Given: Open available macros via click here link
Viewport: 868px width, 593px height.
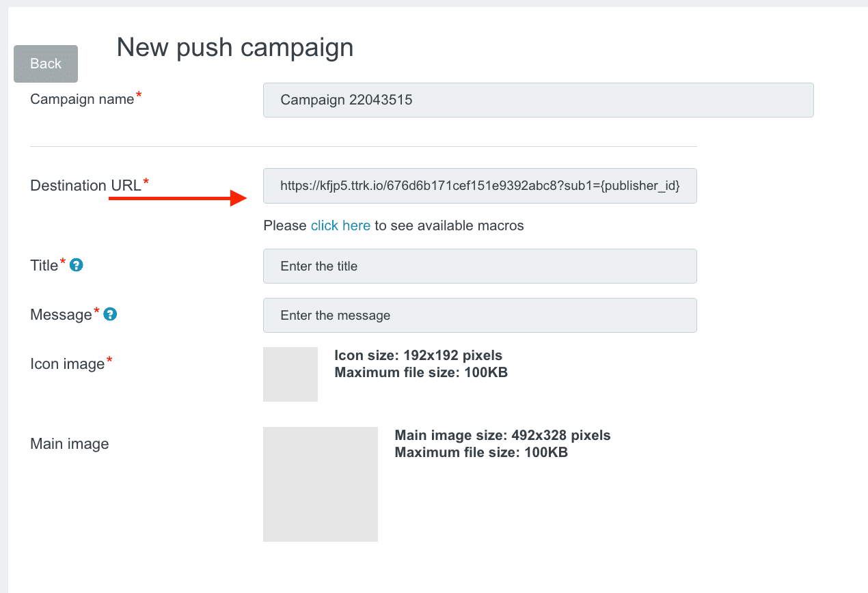Looking at the screenshot, I should pyautogui.click(x=340, y=225).
